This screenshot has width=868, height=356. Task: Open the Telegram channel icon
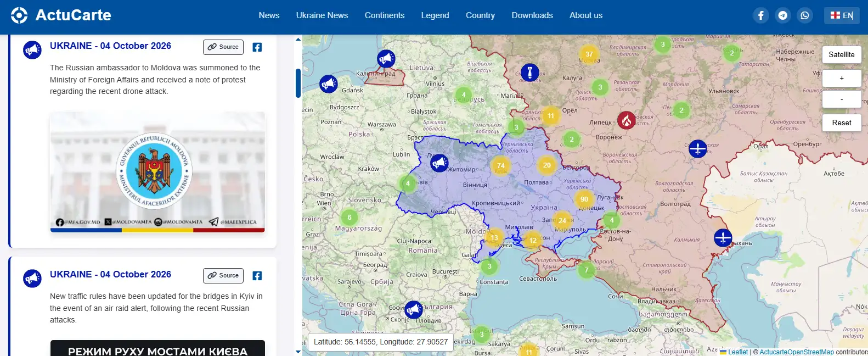[x=783, y=15]
